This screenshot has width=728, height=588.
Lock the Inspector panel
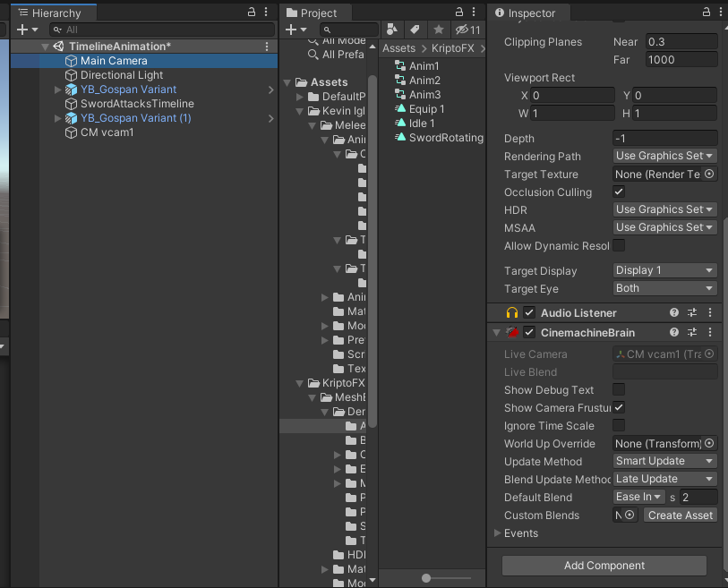706,12
